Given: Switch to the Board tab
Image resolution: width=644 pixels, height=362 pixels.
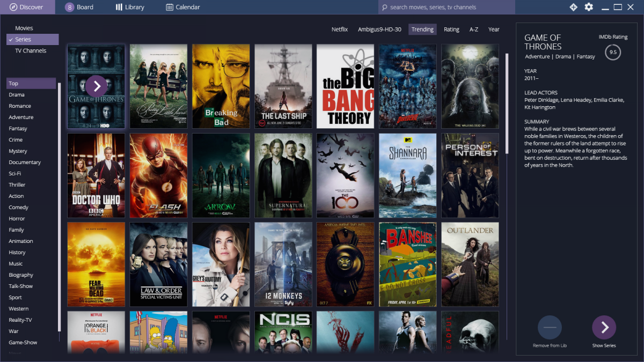Looking at the screenshot, I should tap(79, 7).
